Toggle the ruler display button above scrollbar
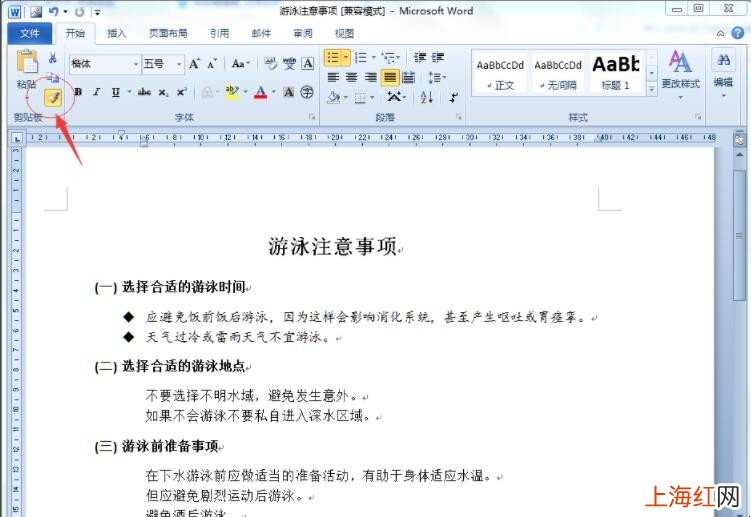The height and width of the screenshot is (517, 751). point(739,139)
